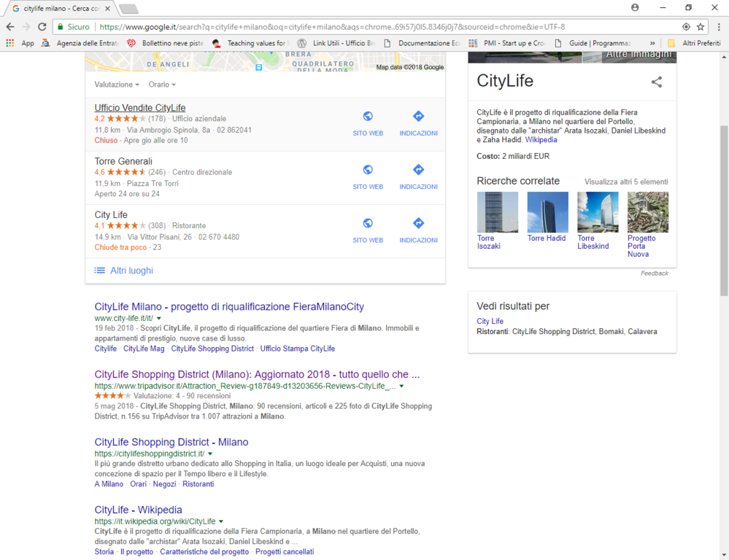
Task: Click the address bar URL field
Action: pos(365,27)
